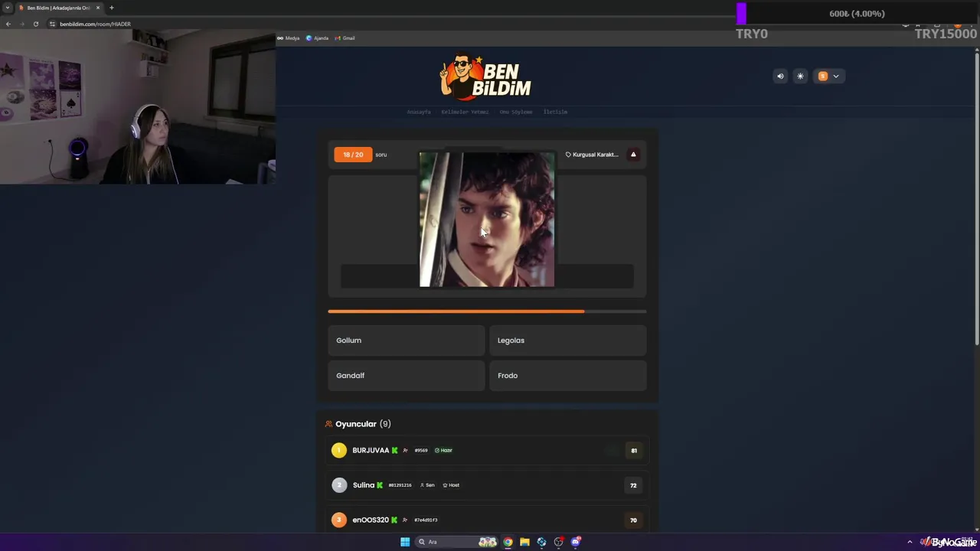
Task: Open the Ajanda bookmark
Action: [x=317, y=38]
